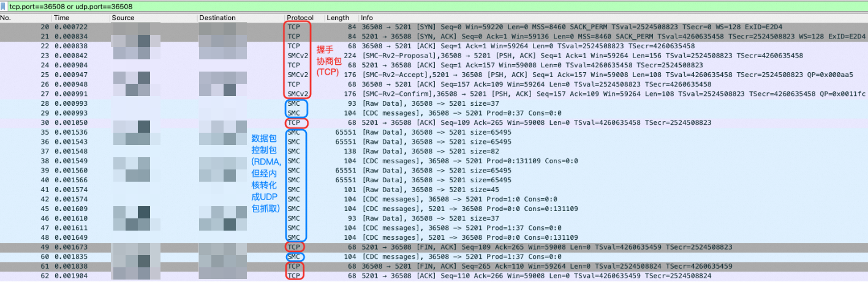Focus the display filter field with tcp.port==36508

pyautogui.click(x=438, y=6)
